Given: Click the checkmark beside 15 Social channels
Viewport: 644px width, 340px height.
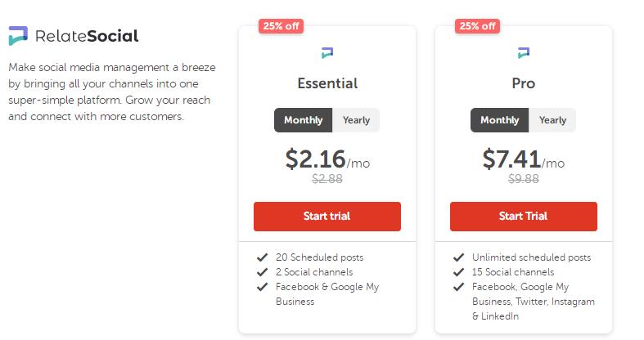Looking at the screenshot, I should click(x=458, y=272).
